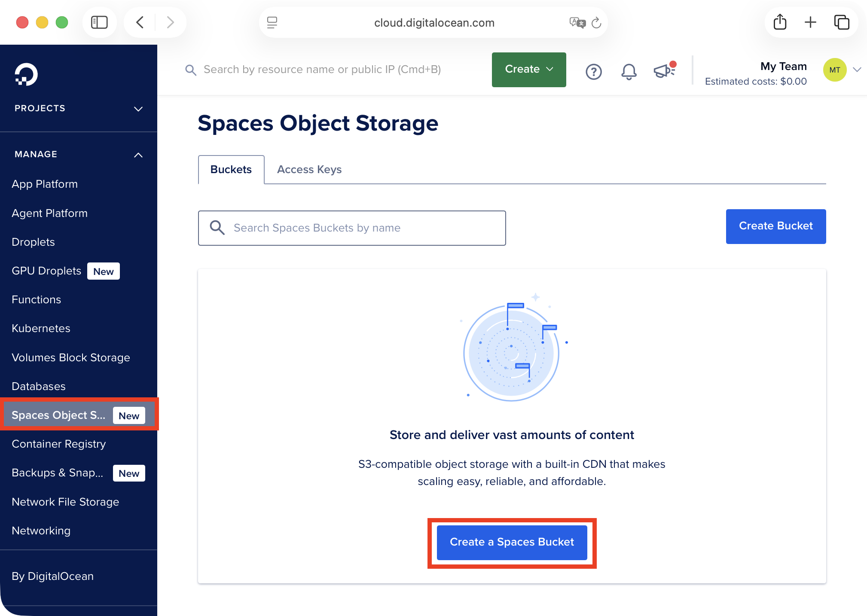Image resolution: width=867 pixels, height=616 pixels.
Task: Open the help question mark icon
Action: [593, 71]
